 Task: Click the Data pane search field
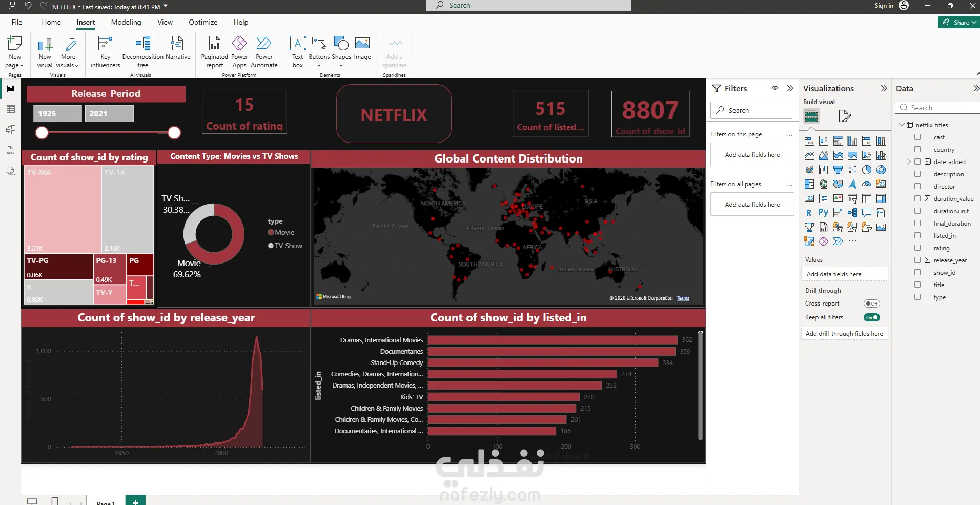[938, 108]
